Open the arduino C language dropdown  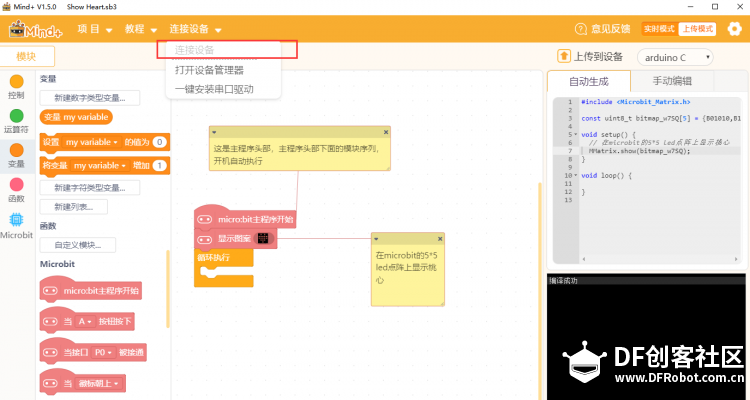pos(675,57)
